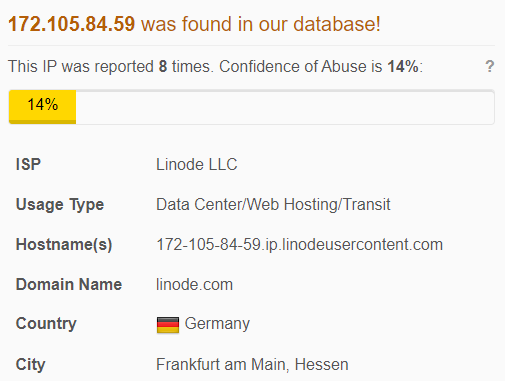The image size is (505, 381).
Task: Click the Country label
Action: 46,324
